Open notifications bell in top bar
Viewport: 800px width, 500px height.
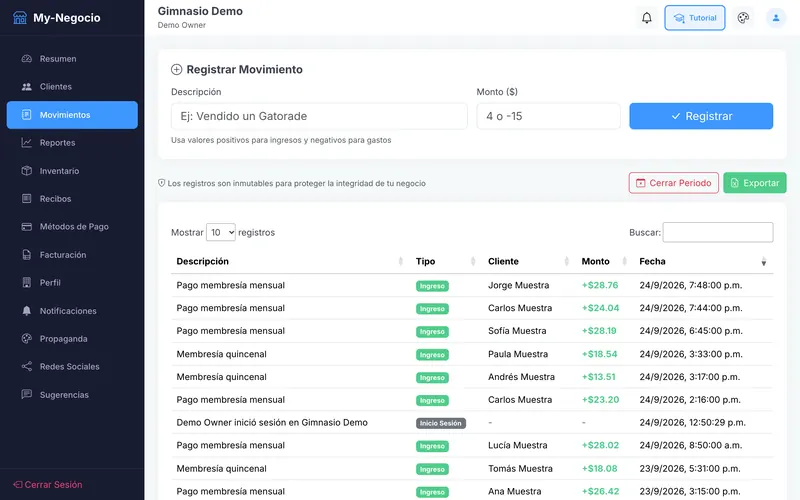tap(646, 18)
